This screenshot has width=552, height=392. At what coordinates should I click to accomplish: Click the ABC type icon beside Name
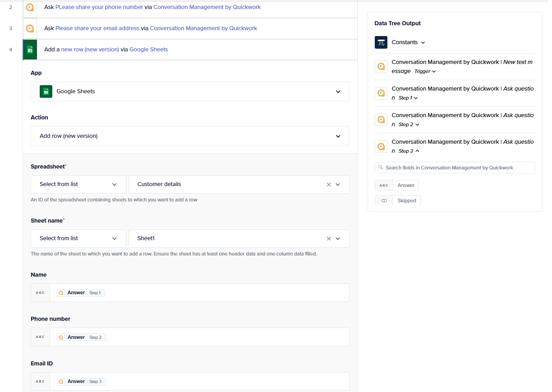tap(40, 293)
